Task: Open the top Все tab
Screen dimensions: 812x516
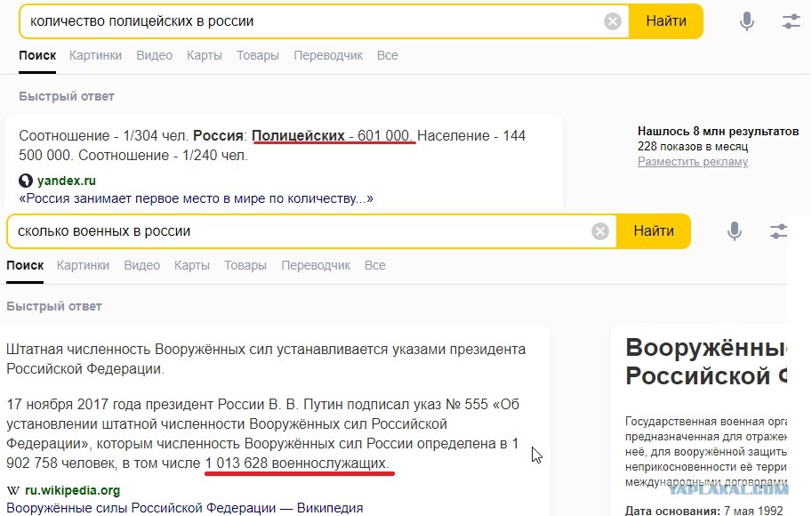Action: coord(388,55)
